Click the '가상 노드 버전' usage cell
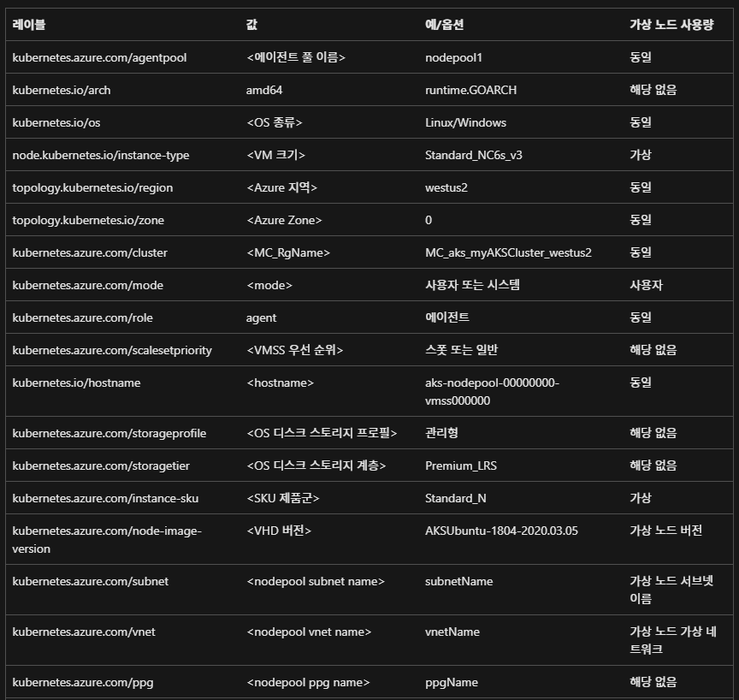 click(666, 531)
